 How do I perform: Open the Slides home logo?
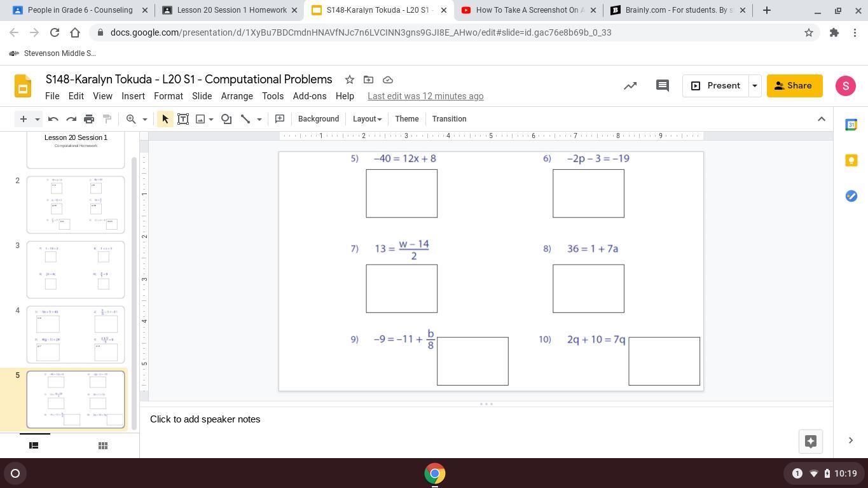(x=23, y=87)
